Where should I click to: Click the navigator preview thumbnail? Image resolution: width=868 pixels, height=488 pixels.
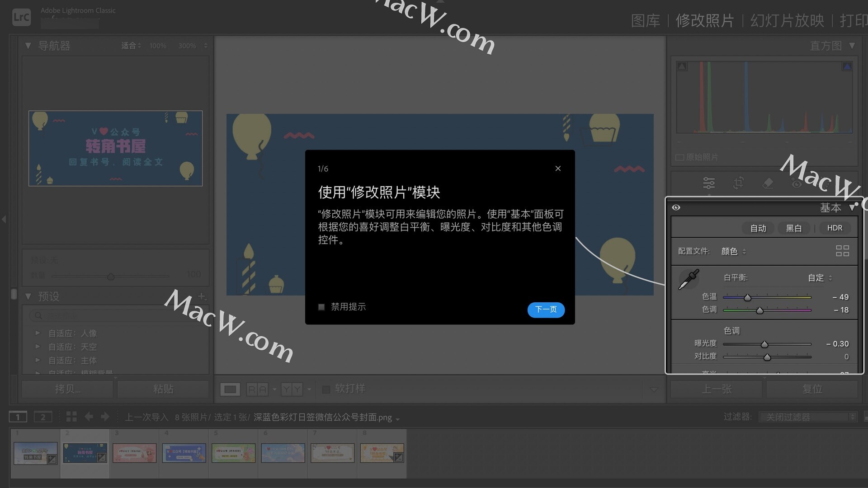pos(116,148)
